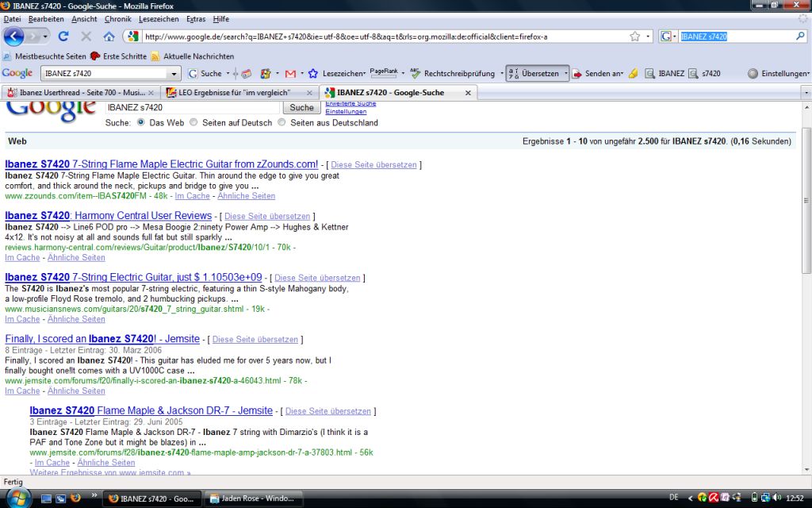Open the address bar history dropdown
Image resolution: width=812 pixels, height=508 pixels.
648,37
